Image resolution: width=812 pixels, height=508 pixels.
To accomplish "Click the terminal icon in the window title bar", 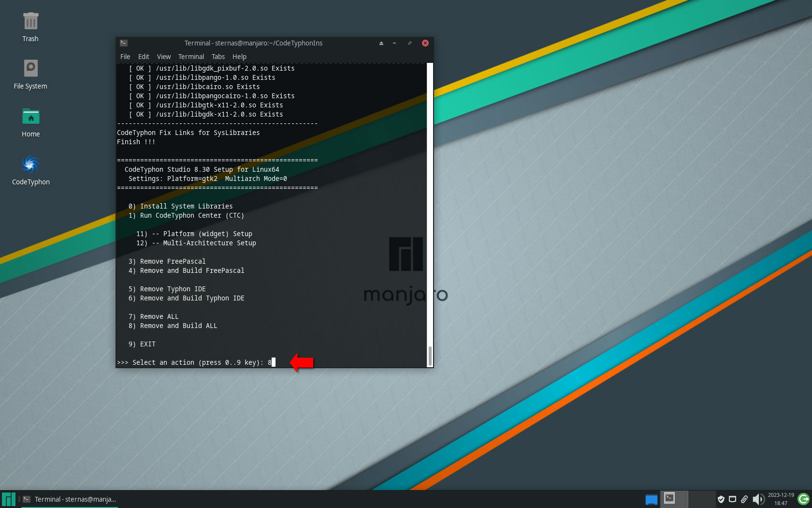I will 124,43.
